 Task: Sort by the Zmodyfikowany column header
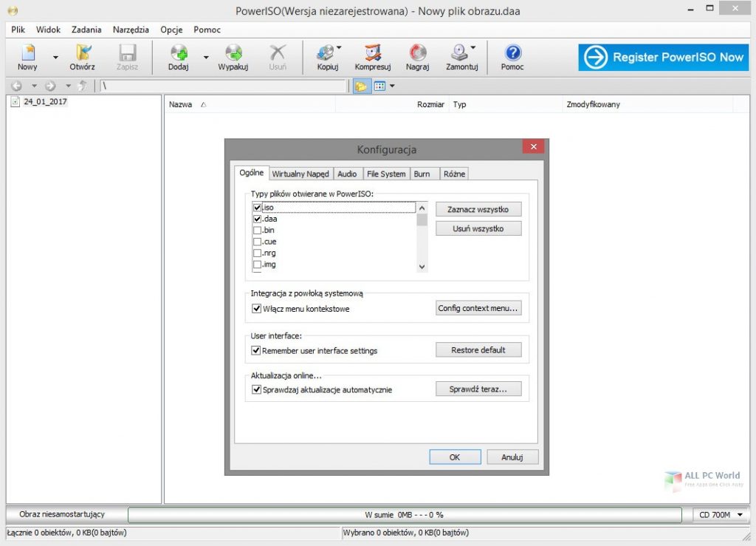click(x=647, y=105)
